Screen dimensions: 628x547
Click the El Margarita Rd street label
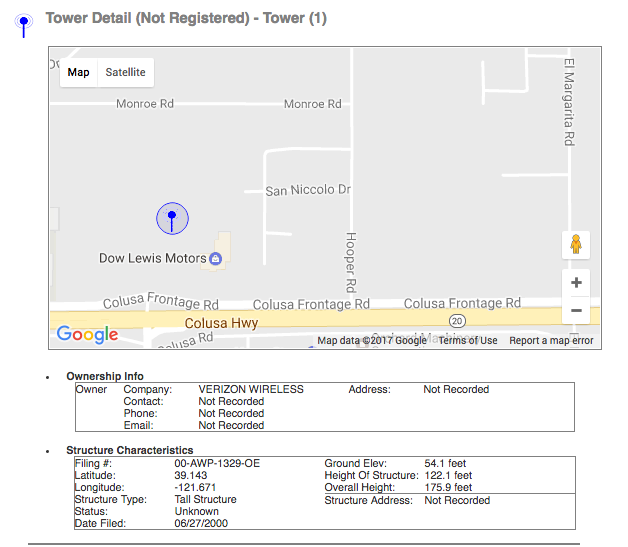click(569, 102)
